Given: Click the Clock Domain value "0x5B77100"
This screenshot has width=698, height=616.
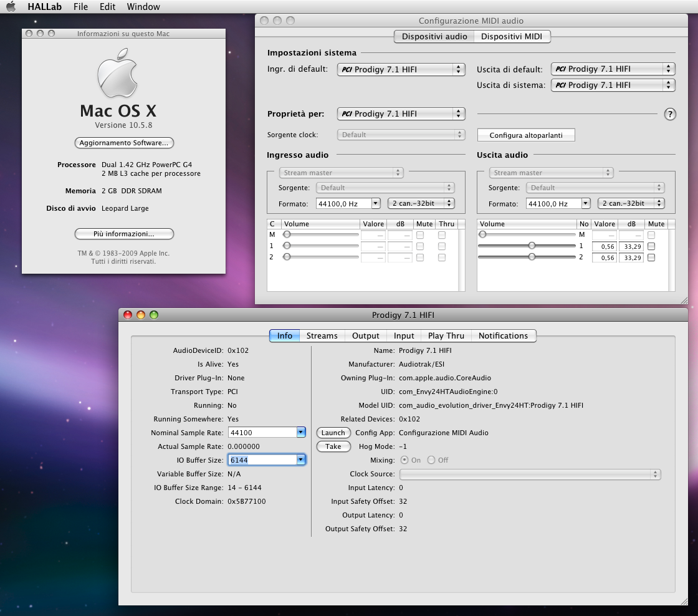Looking at the screenshot, I should [247, 501].
